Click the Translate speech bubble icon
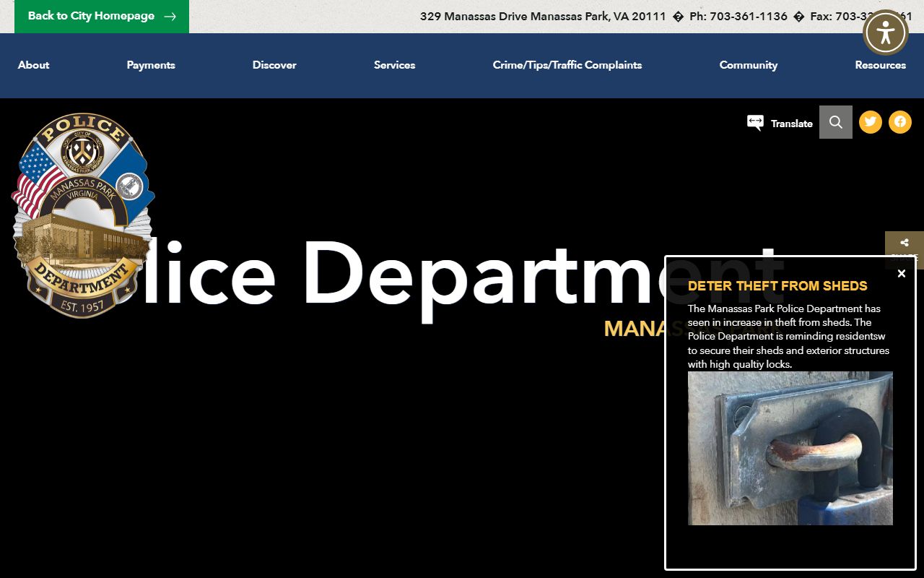Viewport: 924px width, 578px height. point(755,123)
